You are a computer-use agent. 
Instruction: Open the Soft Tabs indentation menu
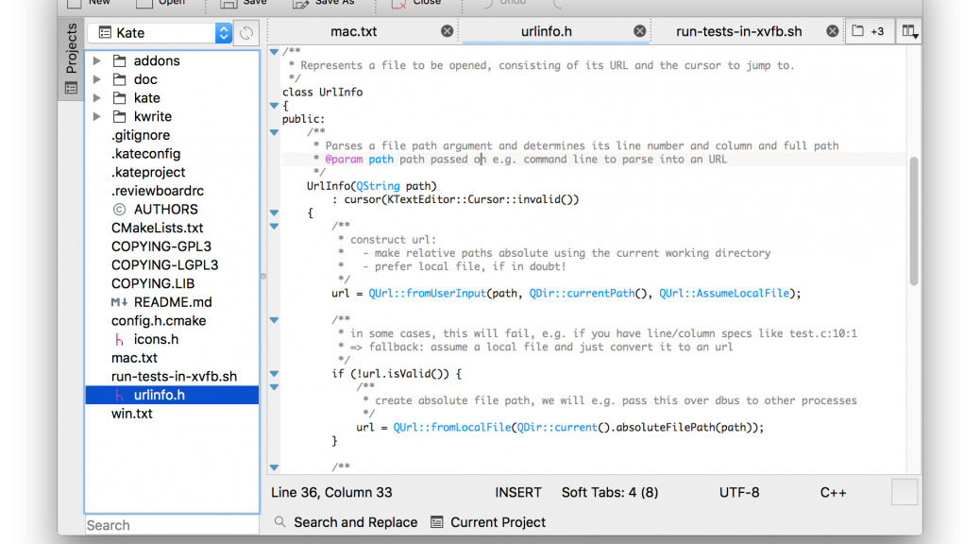point(610,492)
